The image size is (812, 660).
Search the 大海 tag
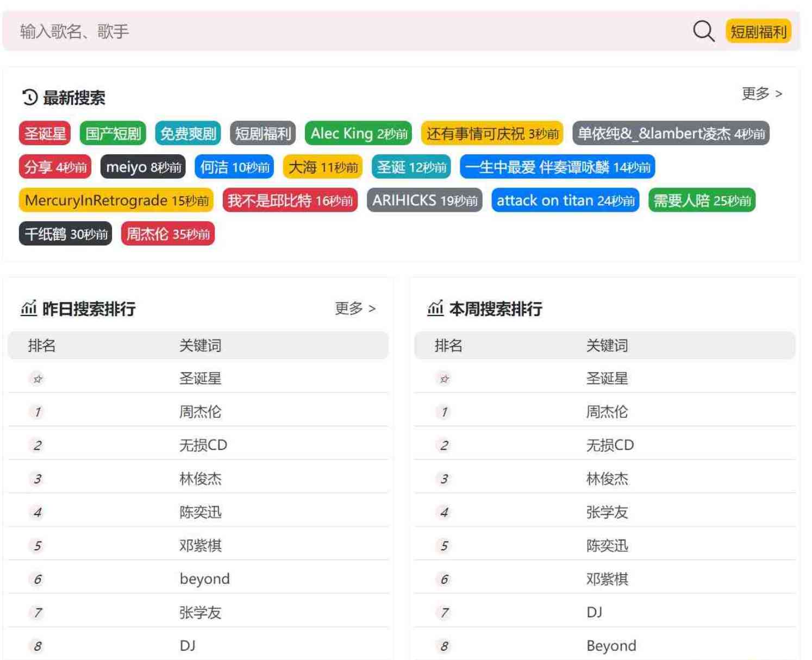(323, 167)
